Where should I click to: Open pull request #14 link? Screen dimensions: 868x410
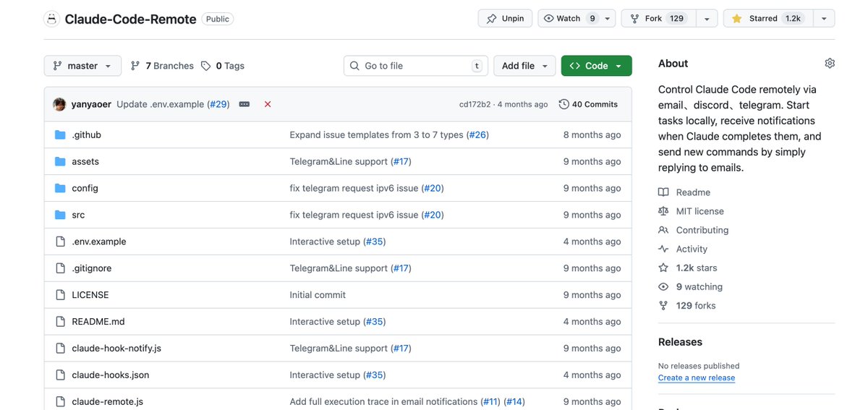point(514,402)
